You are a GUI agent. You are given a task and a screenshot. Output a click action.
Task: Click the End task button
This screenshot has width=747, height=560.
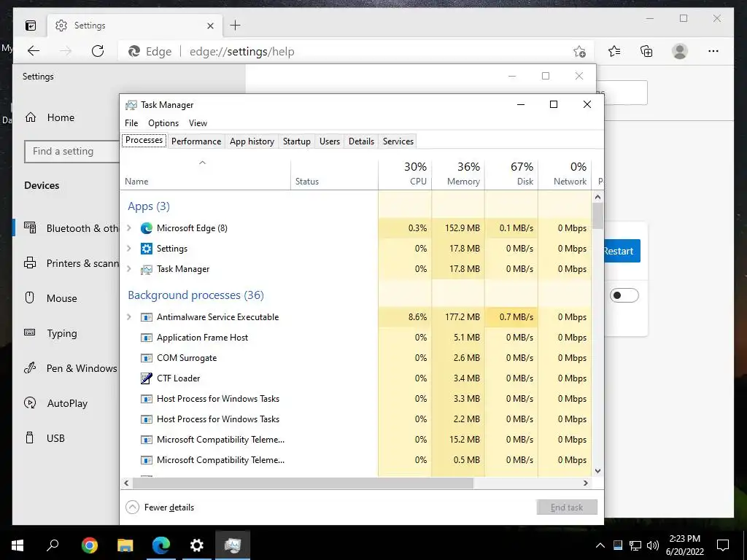(566, 507)
